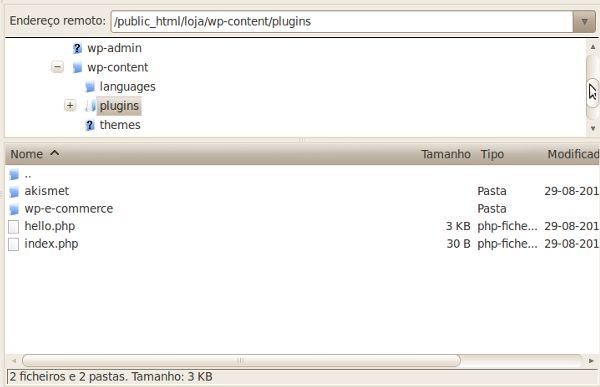The width and height of the screenshot is (600, 387).
Task: Click the horizontal scrollbar right arrow
Action: tap(591, 361)
